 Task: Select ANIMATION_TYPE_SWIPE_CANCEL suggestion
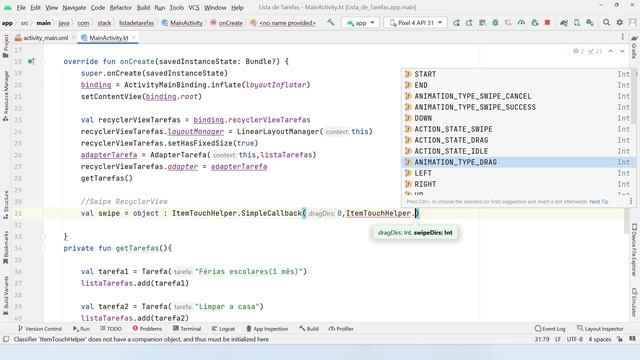pos(517,96)
